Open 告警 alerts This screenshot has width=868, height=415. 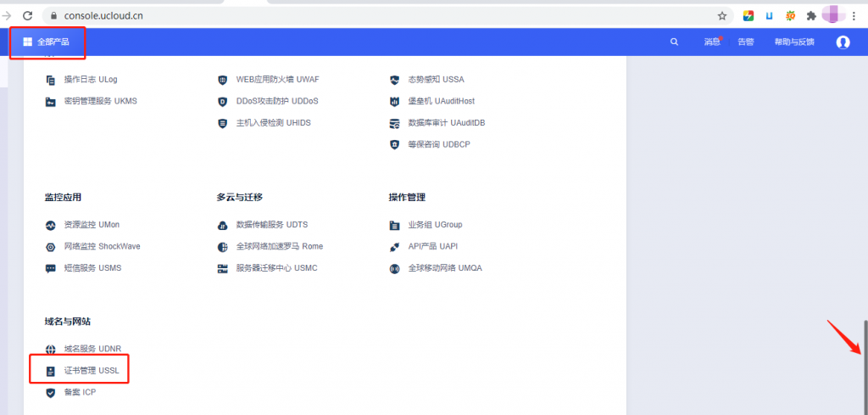coord(746,42)
